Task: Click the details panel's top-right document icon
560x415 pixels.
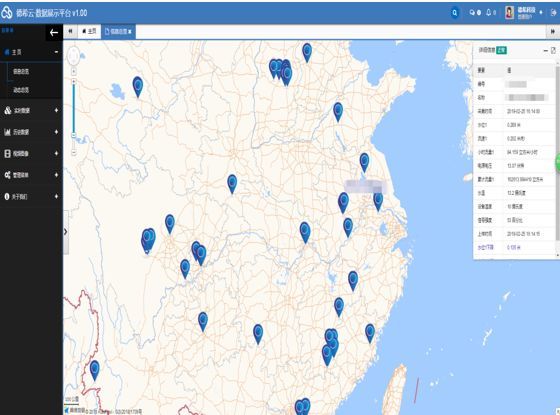Action: (x=553, y=50)
